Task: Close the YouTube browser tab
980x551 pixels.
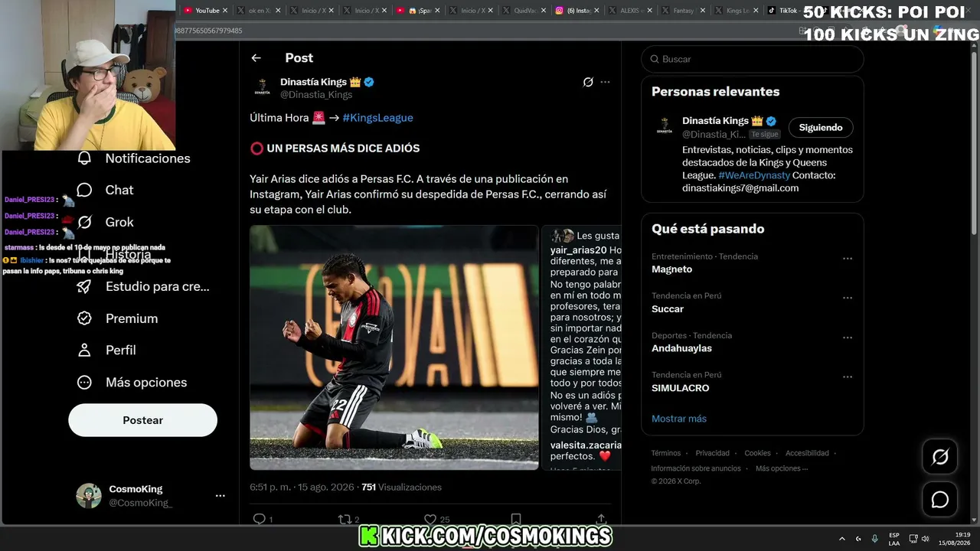Action: 225,11
